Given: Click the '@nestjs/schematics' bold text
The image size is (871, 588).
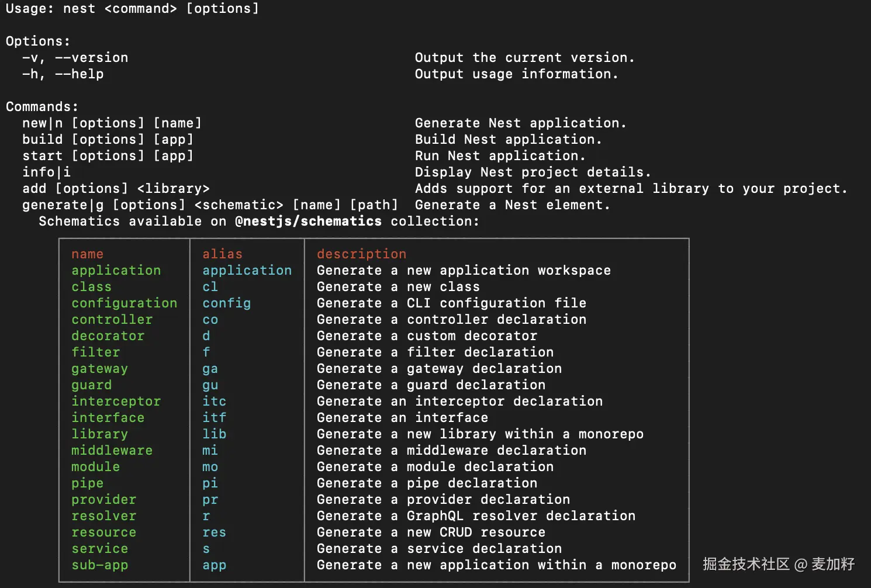Looking at the screenshot, I should [x=308, y=222].
